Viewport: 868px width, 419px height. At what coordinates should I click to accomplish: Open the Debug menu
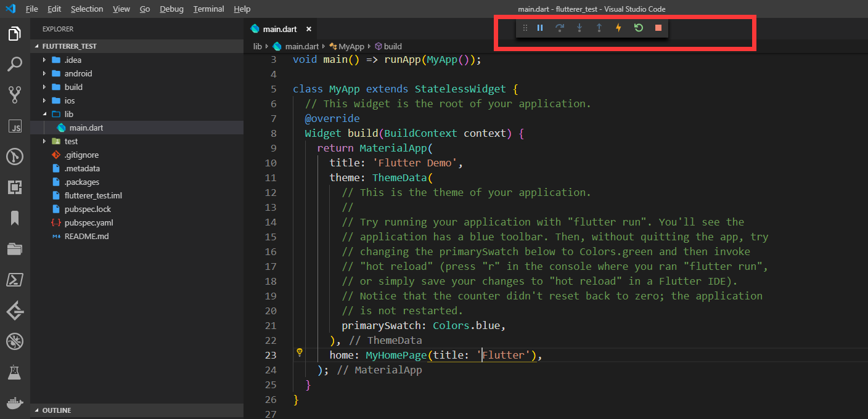point(171,9)
